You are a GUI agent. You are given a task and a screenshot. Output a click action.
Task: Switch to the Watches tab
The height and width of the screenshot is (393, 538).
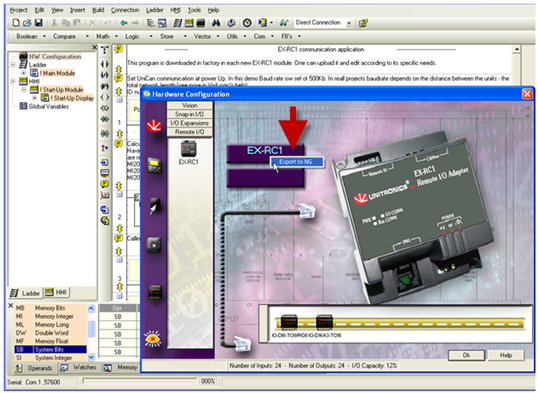79,368
